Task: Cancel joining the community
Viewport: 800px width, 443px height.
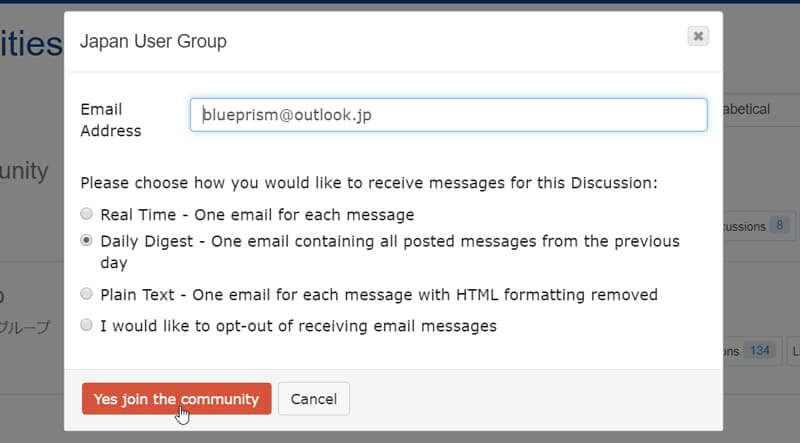Action: click(314, 399)
